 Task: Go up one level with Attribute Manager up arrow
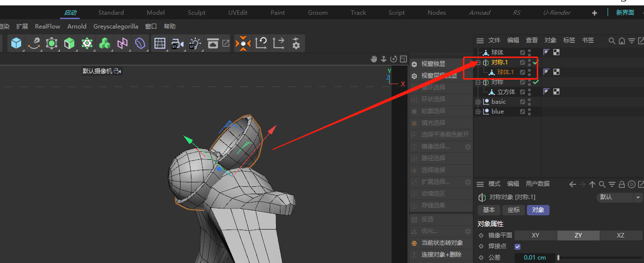tap(592, 184)
